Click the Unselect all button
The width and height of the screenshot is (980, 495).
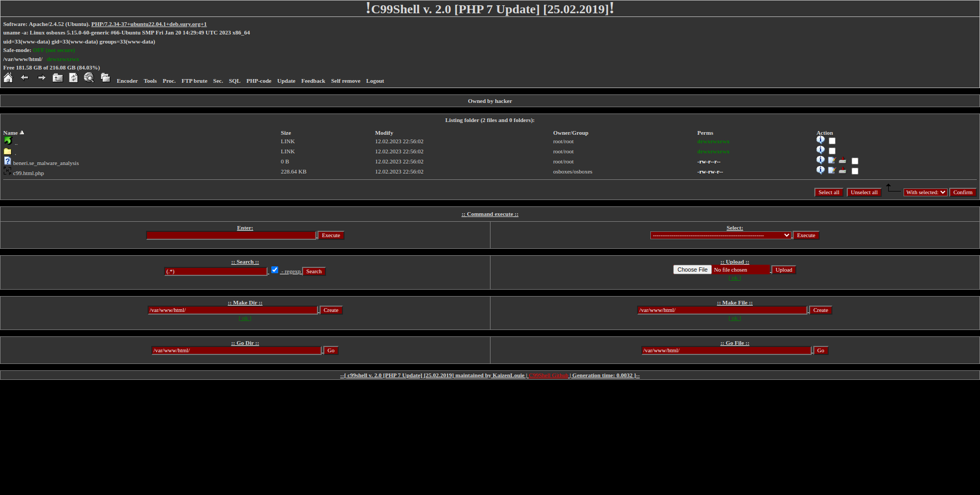tap(864, 193)
